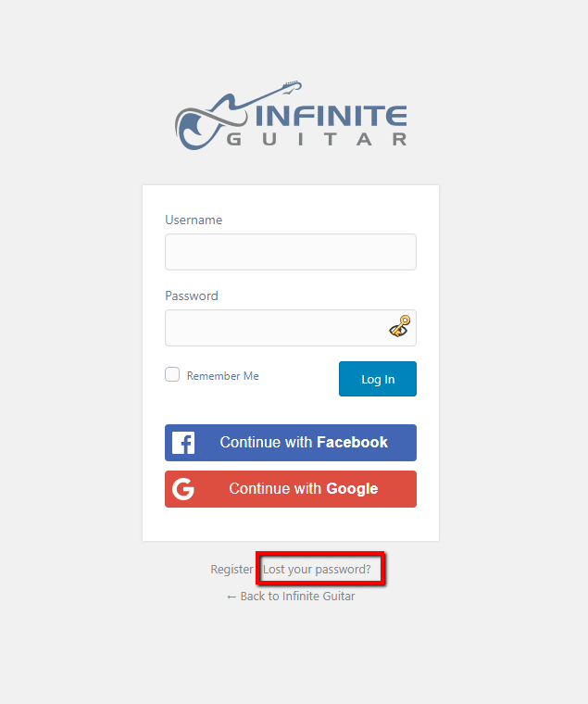Click the left arrow beside Back to Infinite Guitar

[231, 597]
